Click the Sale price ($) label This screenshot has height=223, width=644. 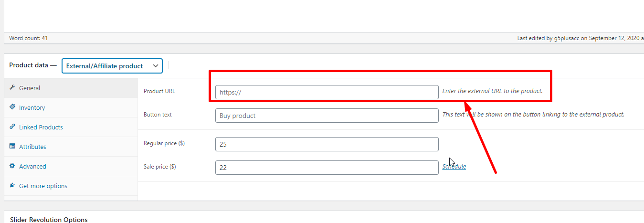pyautogui.click(x=160, y=167)
